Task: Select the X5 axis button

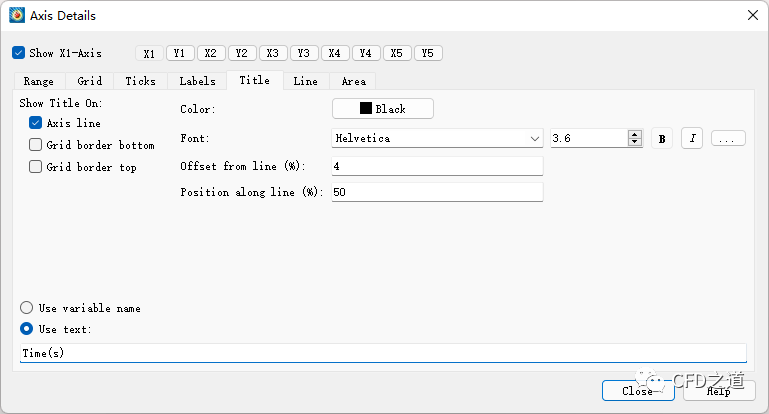Action: (x=397, y=54)
